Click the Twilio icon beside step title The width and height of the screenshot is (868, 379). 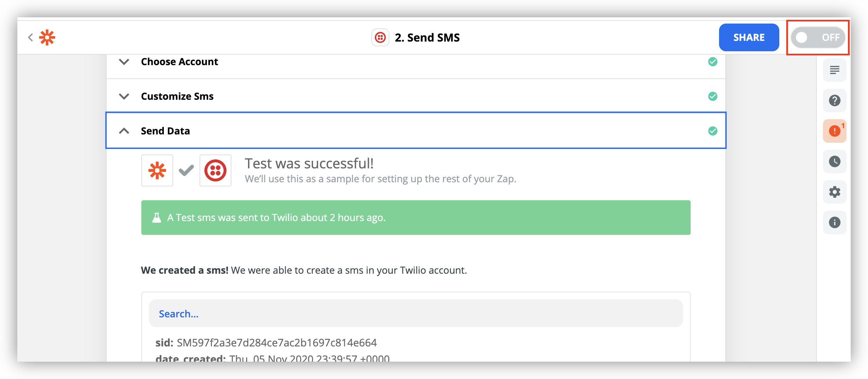(380, 37)
